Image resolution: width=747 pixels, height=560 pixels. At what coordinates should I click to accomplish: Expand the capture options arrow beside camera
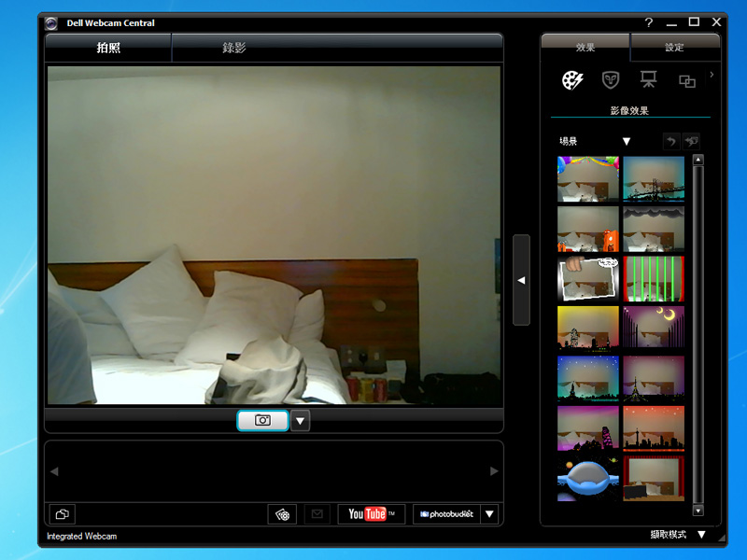[300, 421]
